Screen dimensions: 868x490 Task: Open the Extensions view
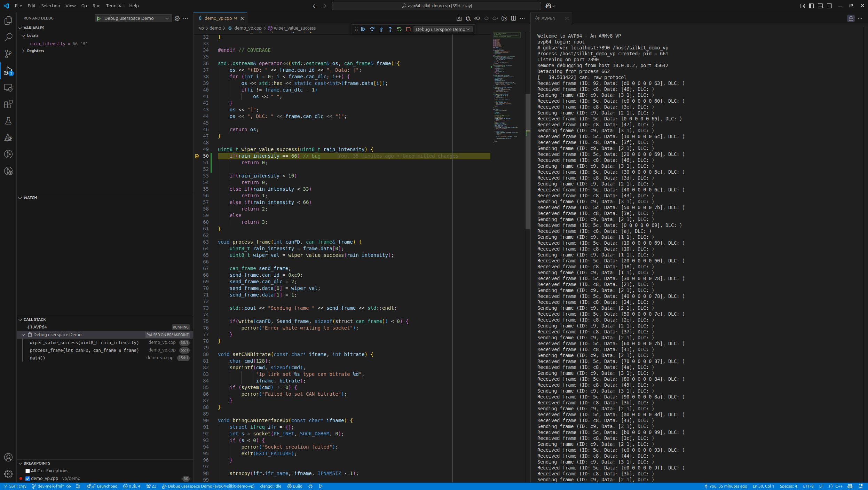tap(8, 104)
